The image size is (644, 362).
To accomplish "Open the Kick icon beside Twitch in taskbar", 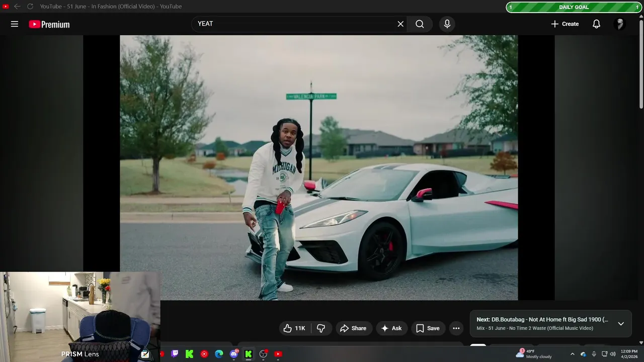I will (189, 354).
